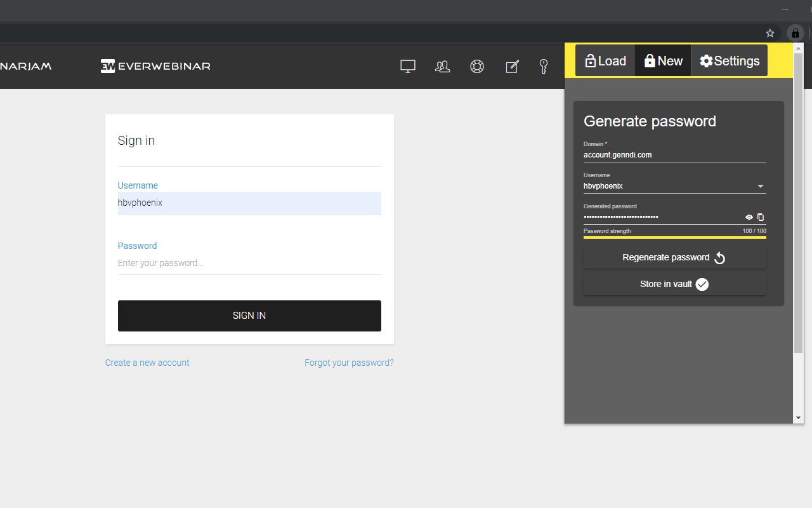Click the 100 / 100 strength value

click(x=754, y=231)
